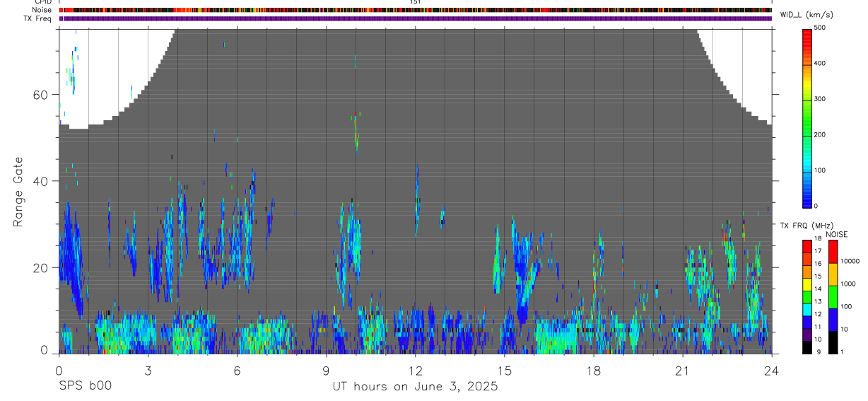This screenshot has height=401, width=868.
Task: Click the WID (km/s) spectral width color bar
Action: (x=808, y=117)
